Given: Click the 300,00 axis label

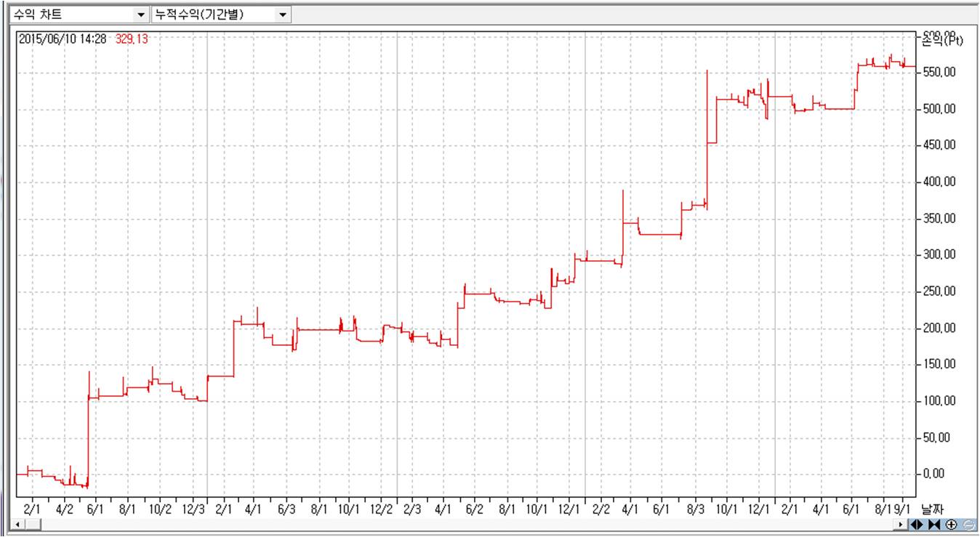Looking at the screenshot, I should pos(939,255).
